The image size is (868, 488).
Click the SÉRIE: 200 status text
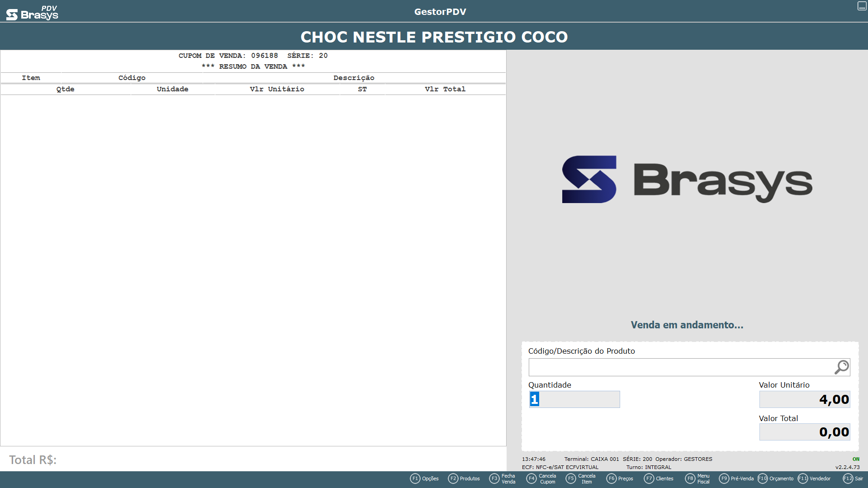(x=637, y=459)
